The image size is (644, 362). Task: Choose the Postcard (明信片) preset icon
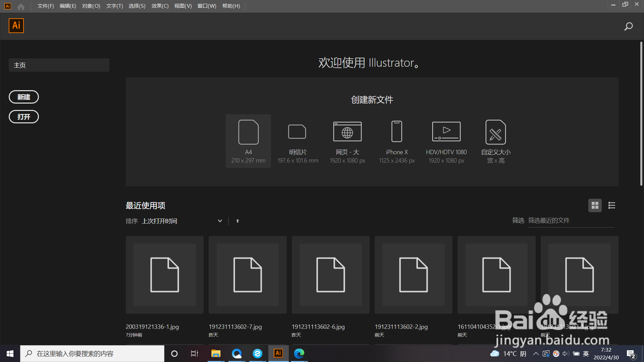click(x=297, y=132)
